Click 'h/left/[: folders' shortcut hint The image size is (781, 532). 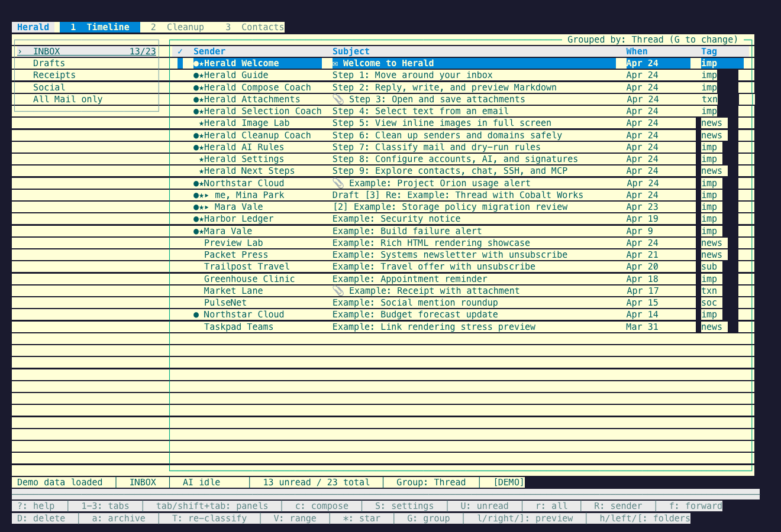click(645, 518)
